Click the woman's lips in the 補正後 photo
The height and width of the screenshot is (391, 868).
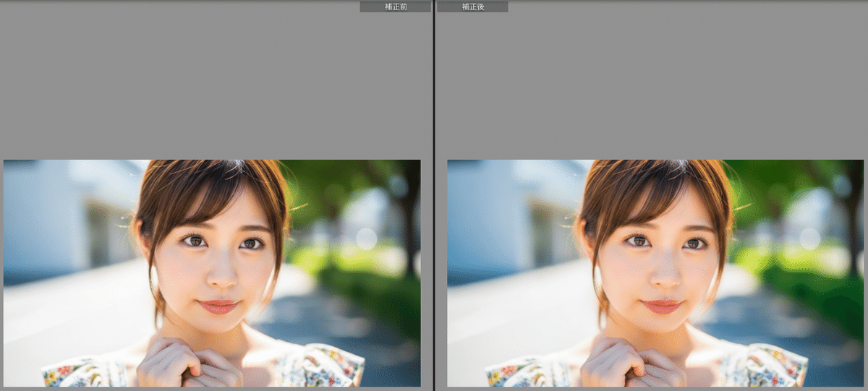[x=663, y=306]
